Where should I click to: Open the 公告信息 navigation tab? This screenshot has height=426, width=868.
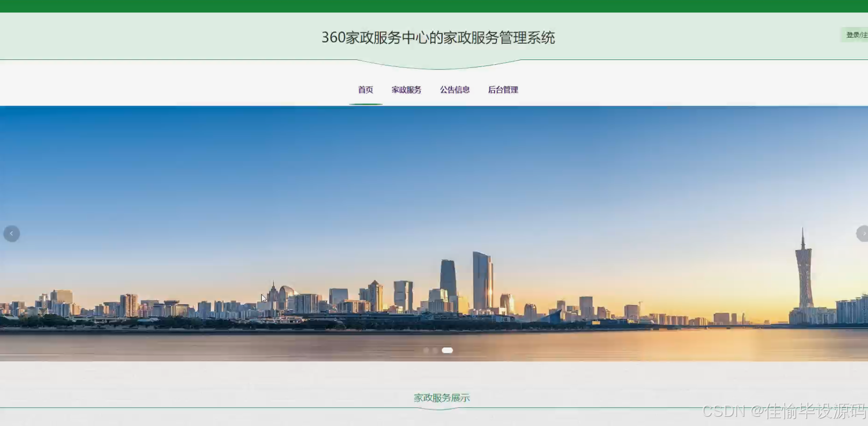tap(455, 90)
